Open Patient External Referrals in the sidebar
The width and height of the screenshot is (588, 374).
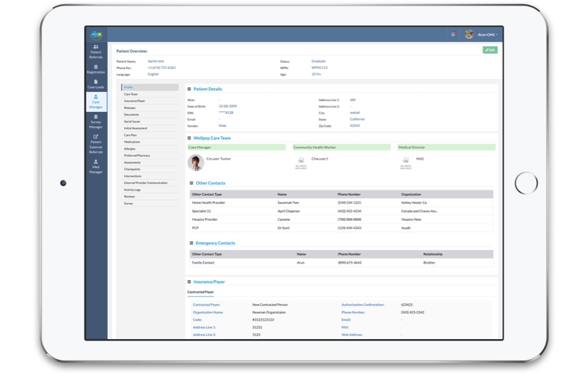pos(96,145)
